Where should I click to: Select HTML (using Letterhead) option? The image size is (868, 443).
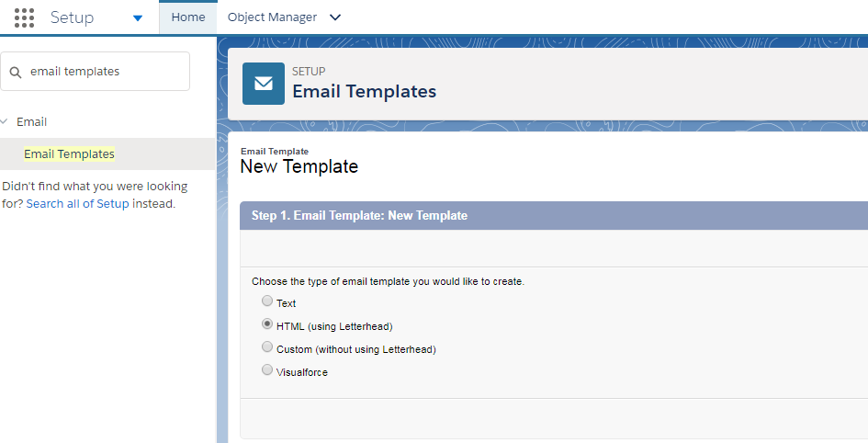pyautogui.click(x=266, y=324)
